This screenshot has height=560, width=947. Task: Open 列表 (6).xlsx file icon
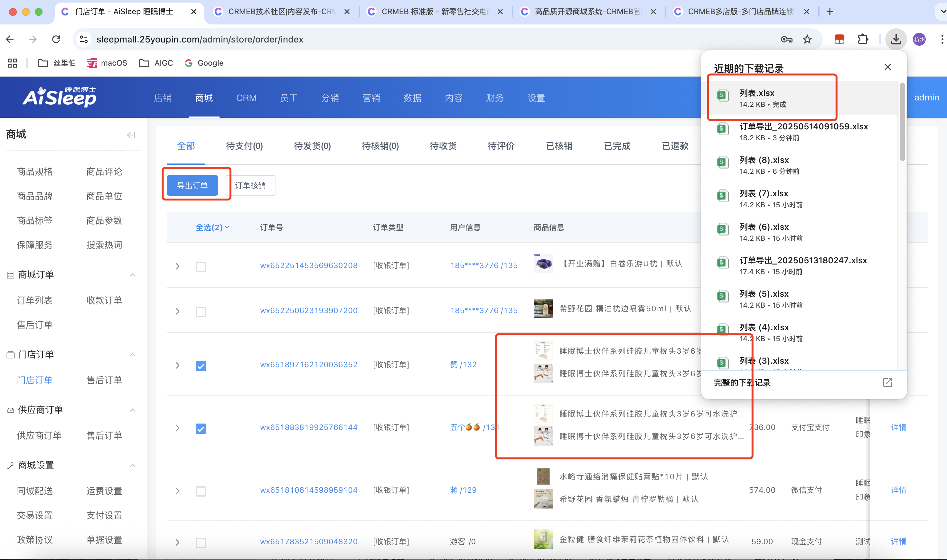722,229
